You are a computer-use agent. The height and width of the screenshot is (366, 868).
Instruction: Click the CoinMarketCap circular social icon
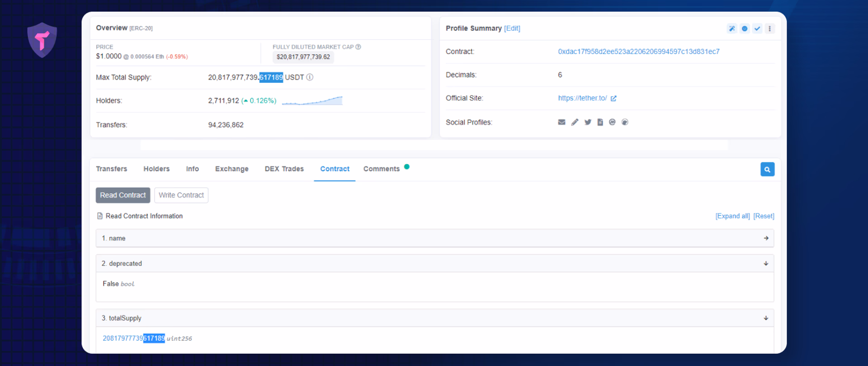612,122
